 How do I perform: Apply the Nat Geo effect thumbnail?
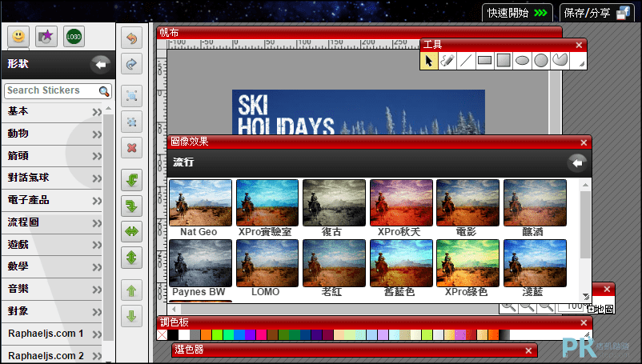[x=200, y=203]
